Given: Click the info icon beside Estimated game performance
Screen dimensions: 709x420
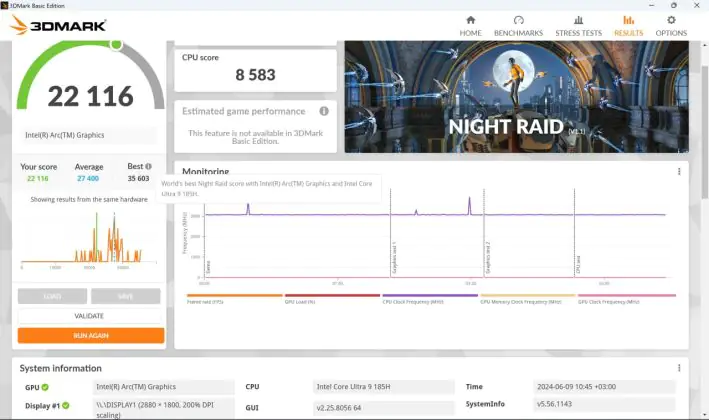Looking at the screenshot, I should pos(324,111).
